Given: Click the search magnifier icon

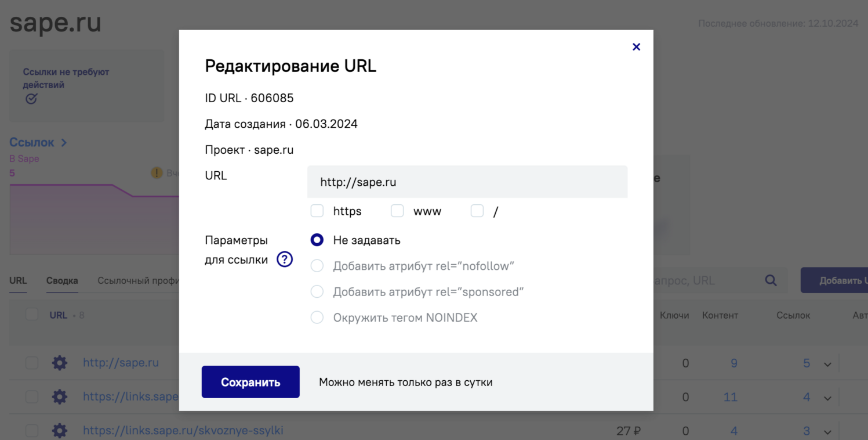Looking at the screenshot, I should coord(771,280).
